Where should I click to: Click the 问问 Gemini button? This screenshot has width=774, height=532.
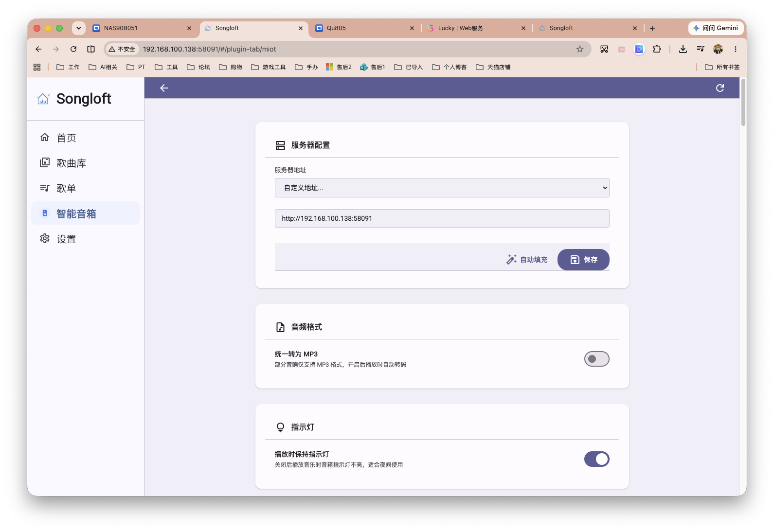click(716, 28)
